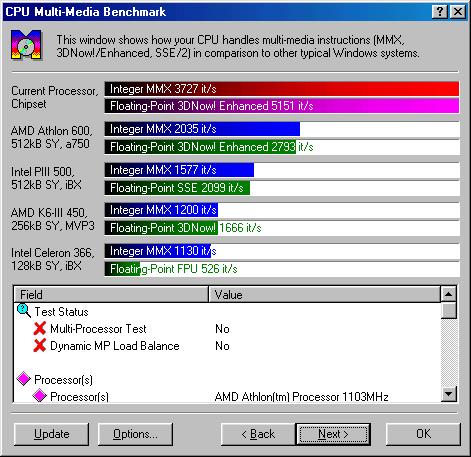Image resolution: width=471 pixels, height=457 pixels.
Task: Sort by the Value column header
Action: [x=324, y=294]
